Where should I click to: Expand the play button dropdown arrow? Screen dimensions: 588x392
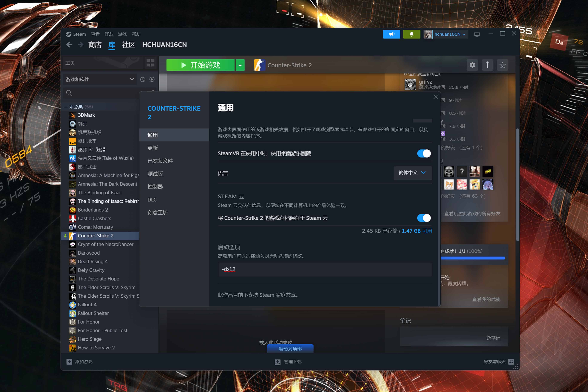click(x=240, y=65)
